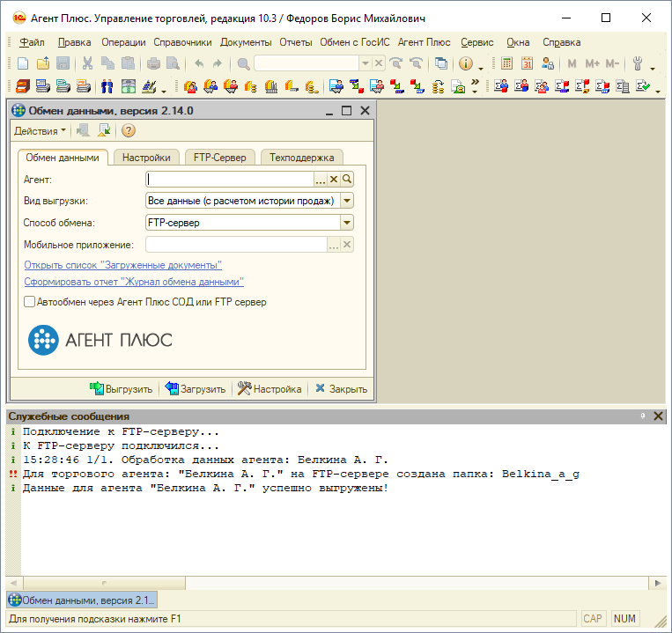Open the Действия dropdown menu

[x=40, y=130]
